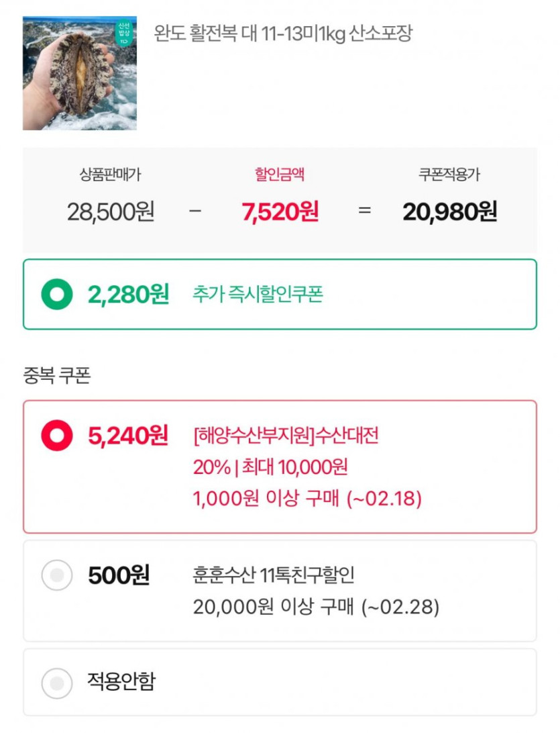
Task: Tap the 중복 쿠폰 section heading
Action: [x=57, y=376]
